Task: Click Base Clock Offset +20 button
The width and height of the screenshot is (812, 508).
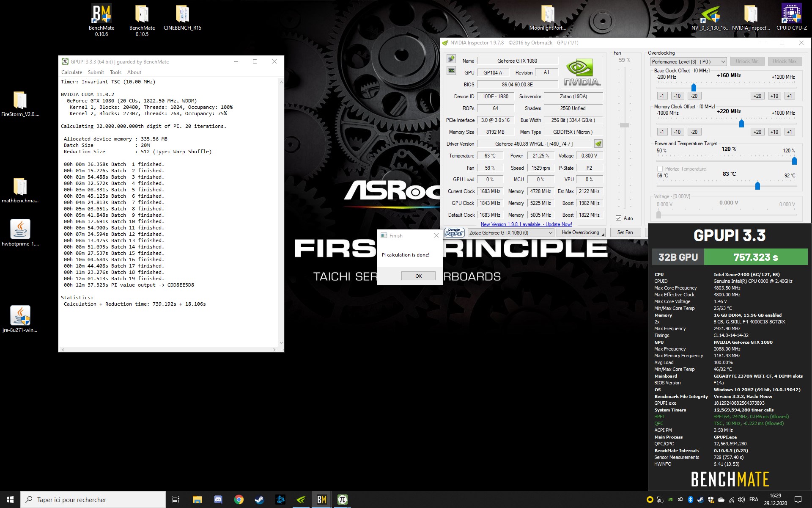Action: pyautogui.click(x=757, y=96)
